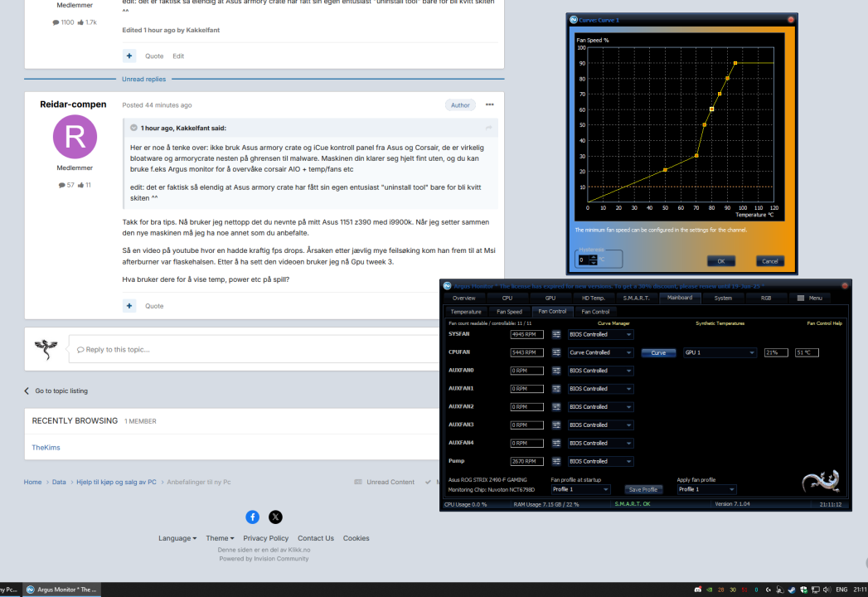
Task: Open Curve Manager link
Action: click(x=614, y=323)
